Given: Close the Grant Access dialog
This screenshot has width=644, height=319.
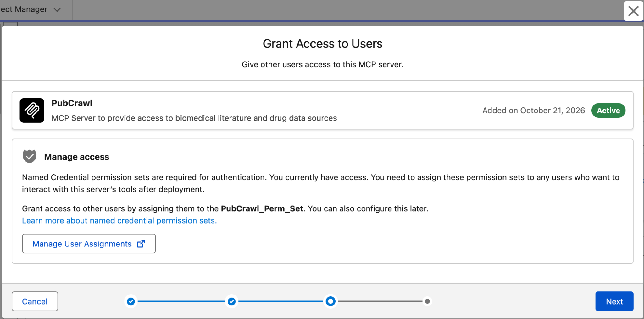Looking at the screenshot, I should click(633, 11).
